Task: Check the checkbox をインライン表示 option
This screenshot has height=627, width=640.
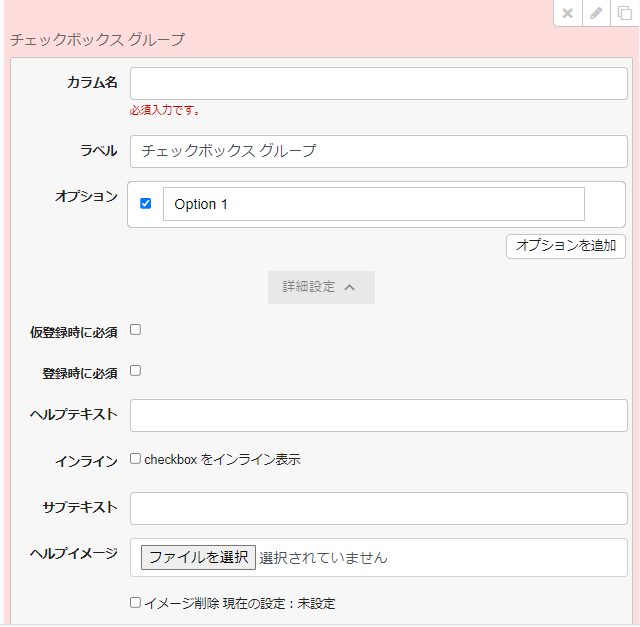Action: pyautogui.click(x=136, y=459)
